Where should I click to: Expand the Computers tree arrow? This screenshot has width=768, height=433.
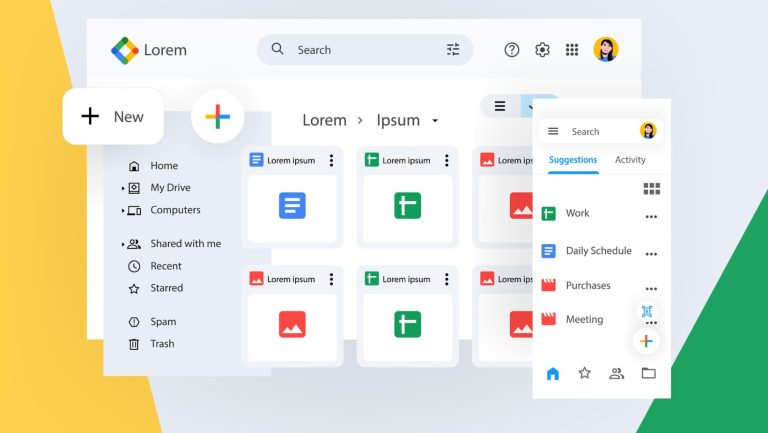tap(123, 211)
